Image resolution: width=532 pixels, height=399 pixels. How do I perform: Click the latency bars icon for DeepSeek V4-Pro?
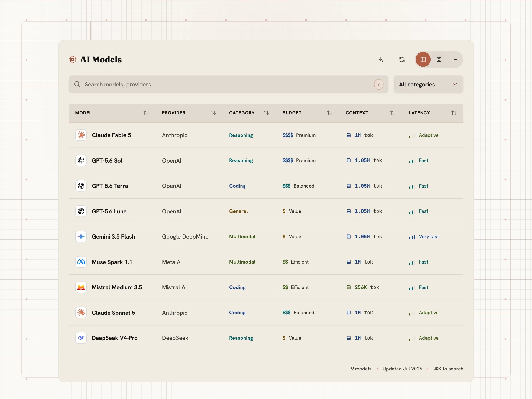[x=412, y=338]
